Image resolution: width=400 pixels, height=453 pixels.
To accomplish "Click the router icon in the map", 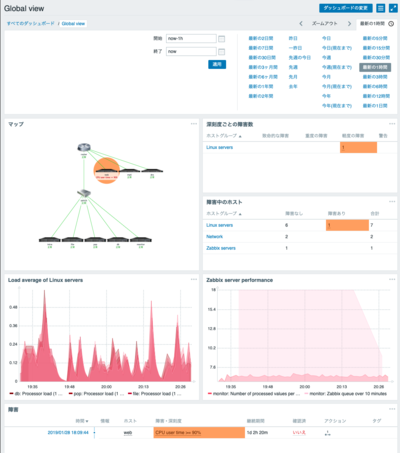I will point(84,147).
